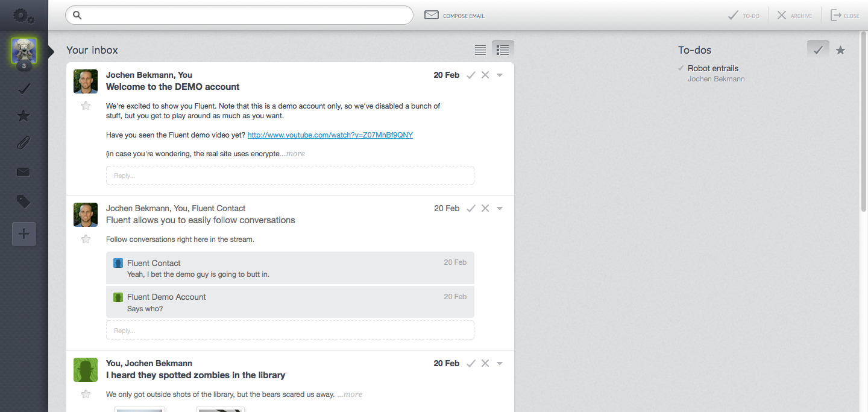Image resolution: width=868 pixels, height=412 pixels.
Task: Click 'Jochen Bekmann' under Robot entrails
Action: click(x=716, y=79)
